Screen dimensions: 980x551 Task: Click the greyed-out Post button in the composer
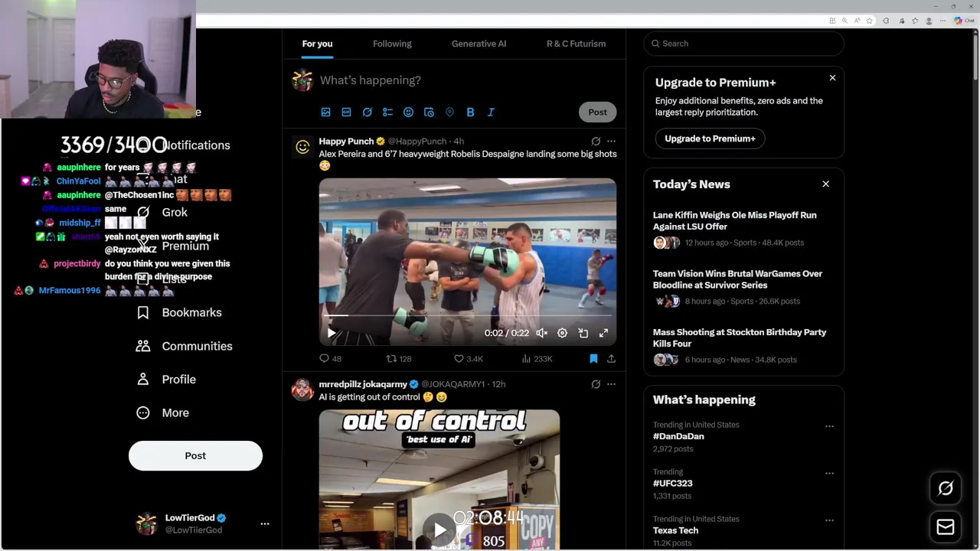point(597,112)
